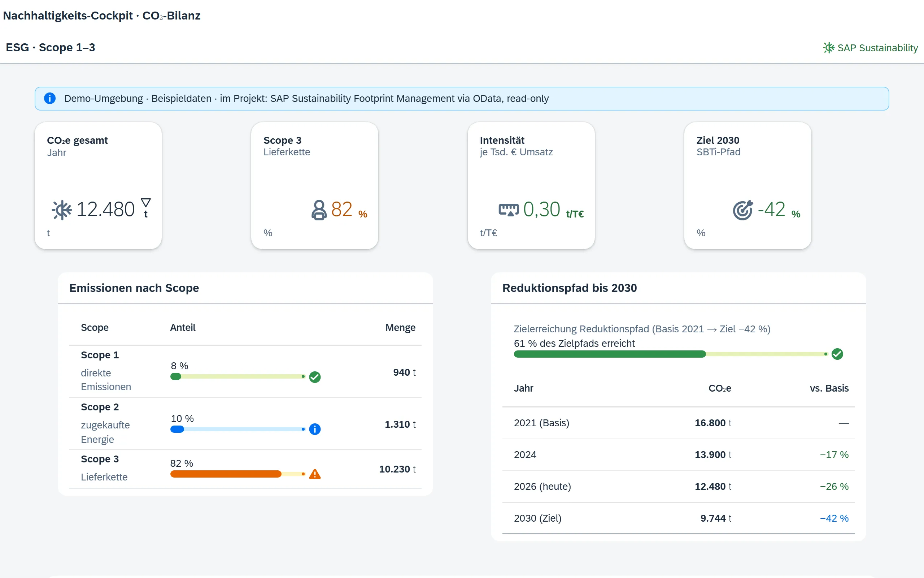Click the blue '−42 %' change value

click(834, 518)
